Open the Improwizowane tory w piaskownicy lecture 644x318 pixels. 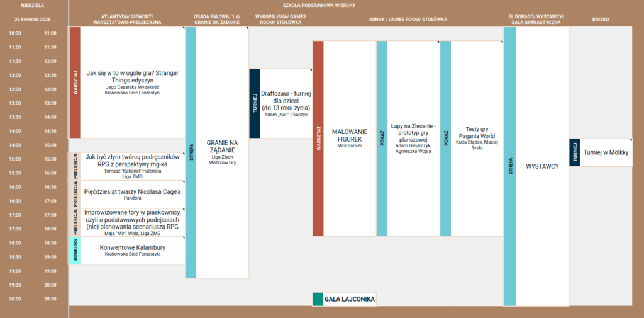(133, 222)
